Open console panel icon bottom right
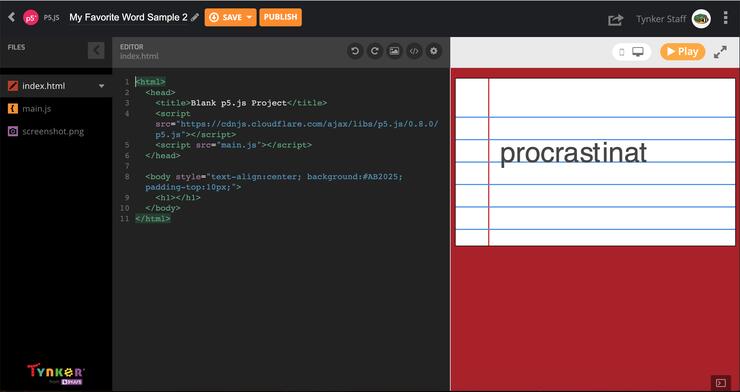This screenshot has width=740, height=392. coord(721,383)
